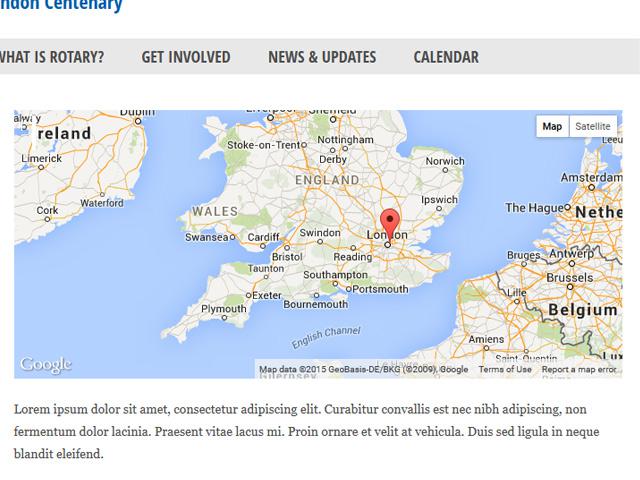Click the Belgium country label
The image size is (640, 480).
pyautogui.click(x=583, y=310)
